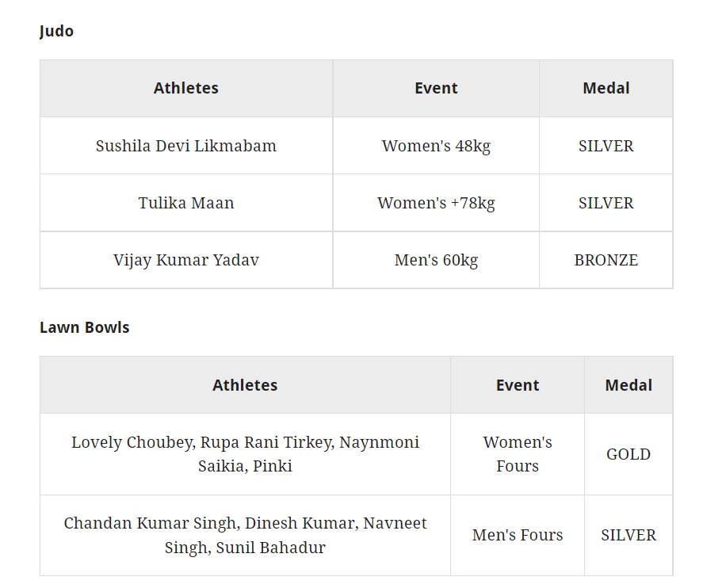Click the Women's +78kg event cell
This screenshot has height=588, width=703.
[436, 203]
